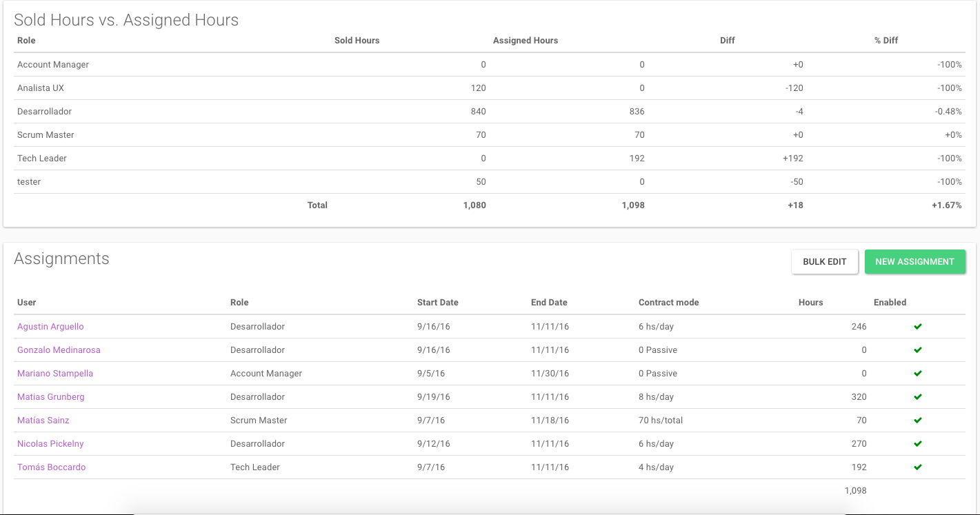Image resolution: width=980 pixels, height=515 pixels.
Task: Click the Contract mode column header
Action: point(668,303)
